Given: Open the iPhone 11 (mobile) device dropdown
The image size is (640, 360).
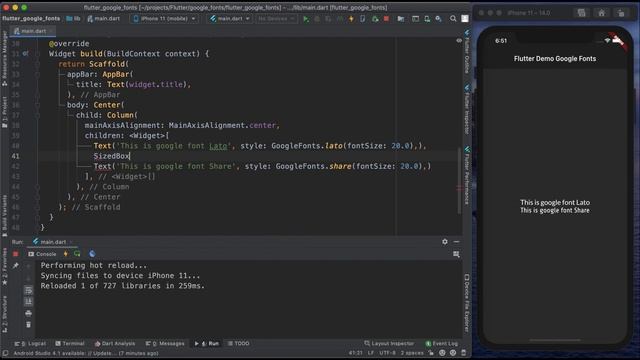Looking at the screenshot, I should (164, 19).
